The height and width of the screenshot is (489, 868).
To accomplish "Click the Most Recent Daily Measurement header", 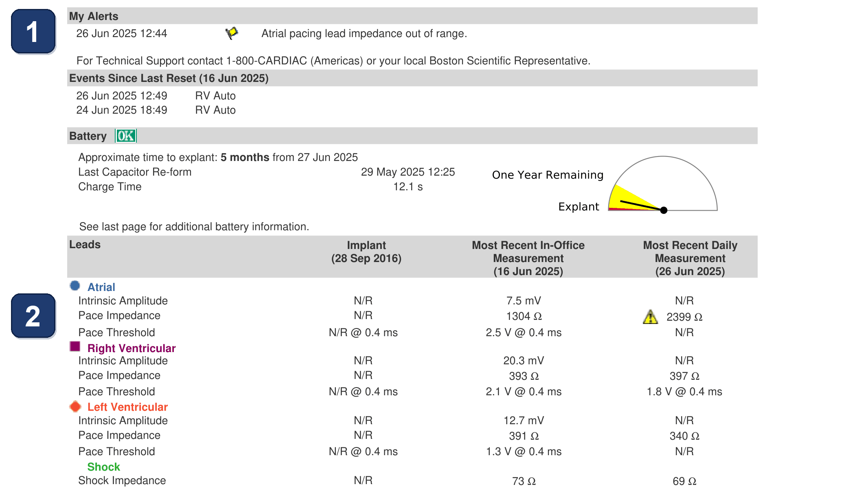I will click(x=690, y=258).
